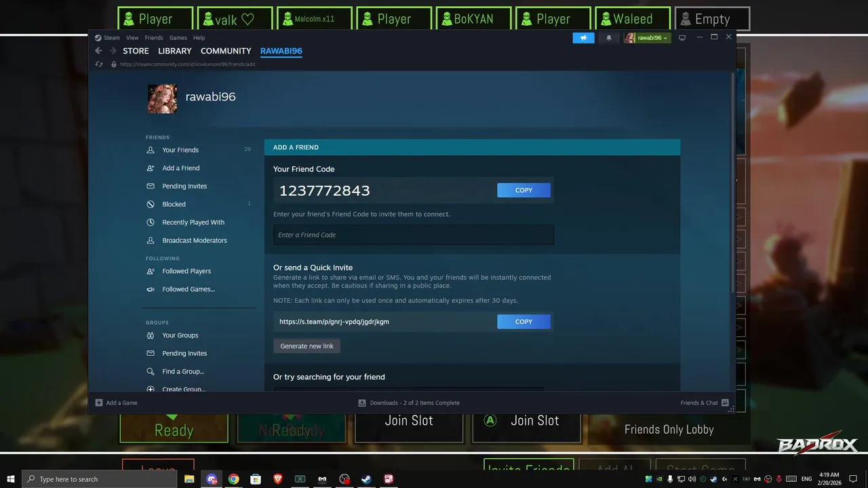
Task: Click the Recently Played With clock icon
Action: (151, 222)
